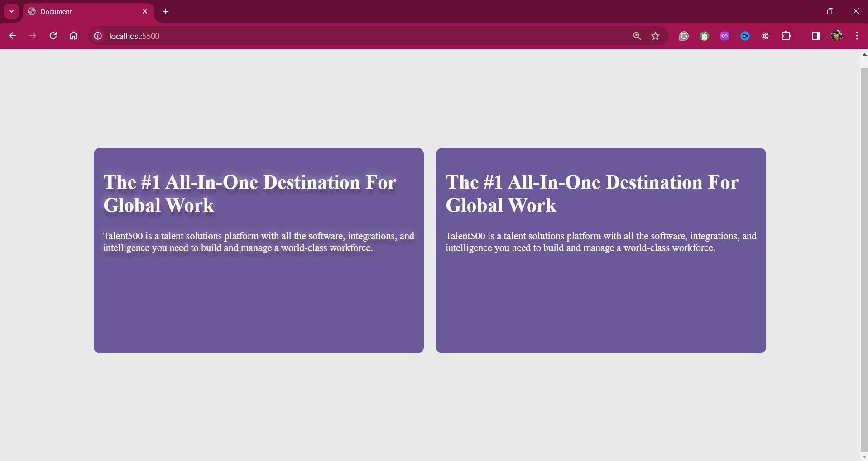Bookmark this page with the star icon

(x=655, y=36)
